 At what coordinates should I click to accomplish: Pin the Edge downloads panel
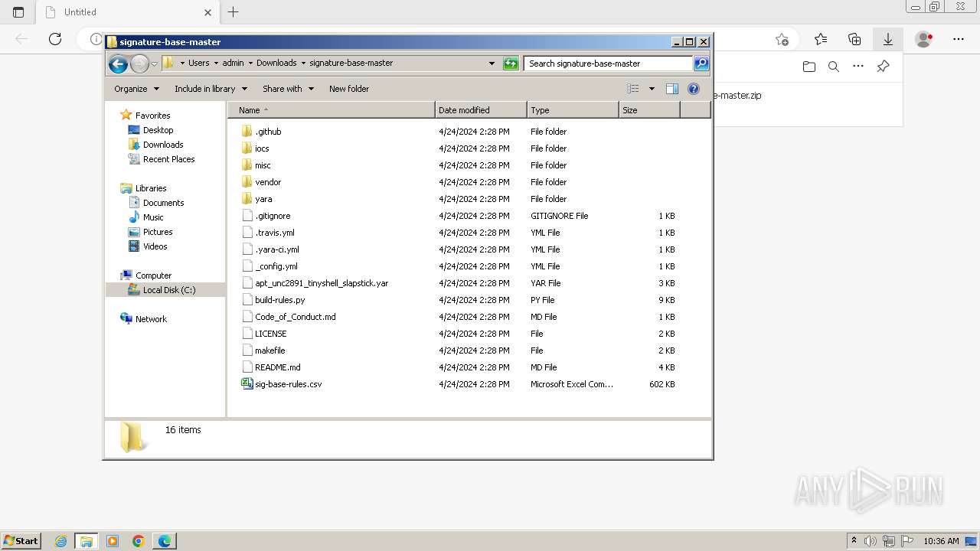coord(883,67)
